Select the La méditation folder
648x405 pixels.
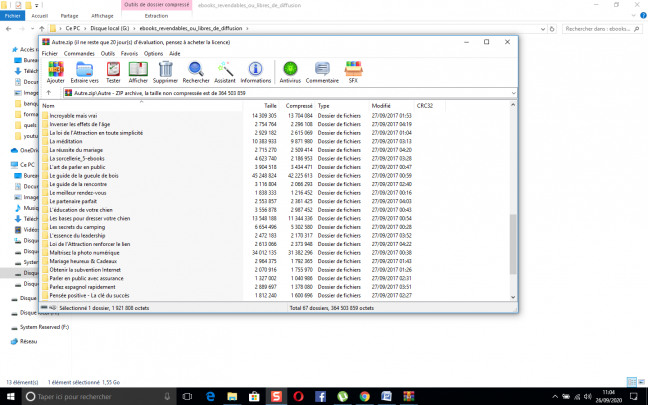click(x=66, y=139)
